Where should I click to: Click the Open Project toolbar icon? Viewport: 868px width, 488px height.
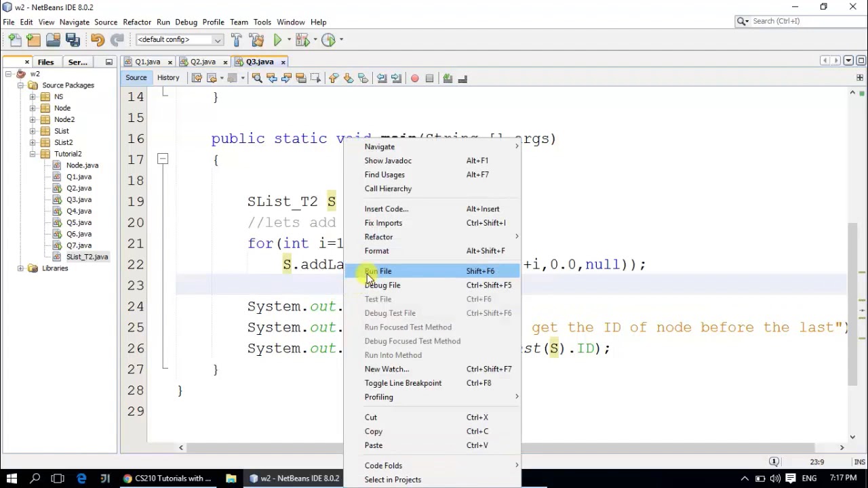point(53,39)
